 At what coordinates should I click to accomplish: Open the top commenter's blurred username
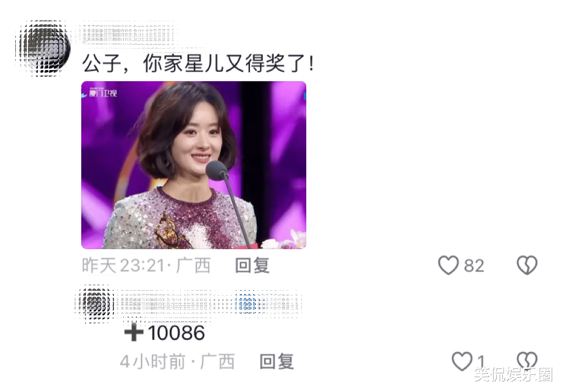tap(129, 34)
